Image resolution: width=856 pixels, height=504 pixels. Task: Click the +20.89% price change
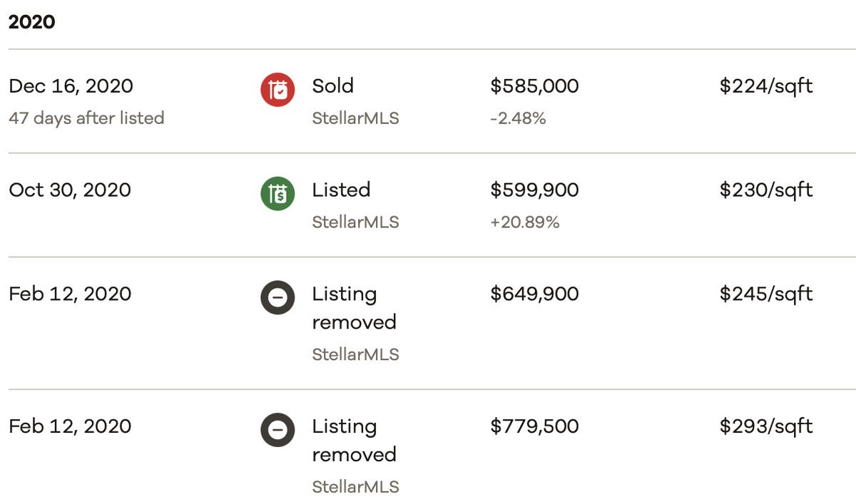[525, 222]
